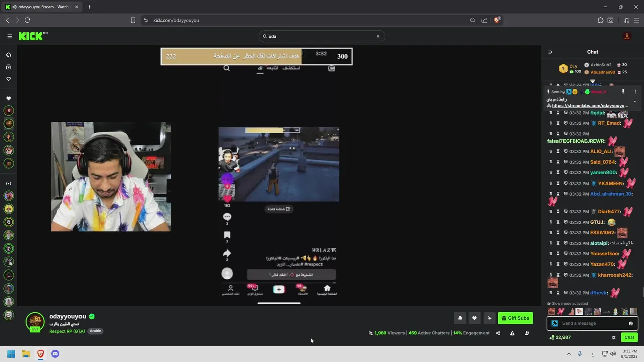This screenshot has width=644, height=362.
Task: Delete message from Diar6477
Action: click(551, 211)
